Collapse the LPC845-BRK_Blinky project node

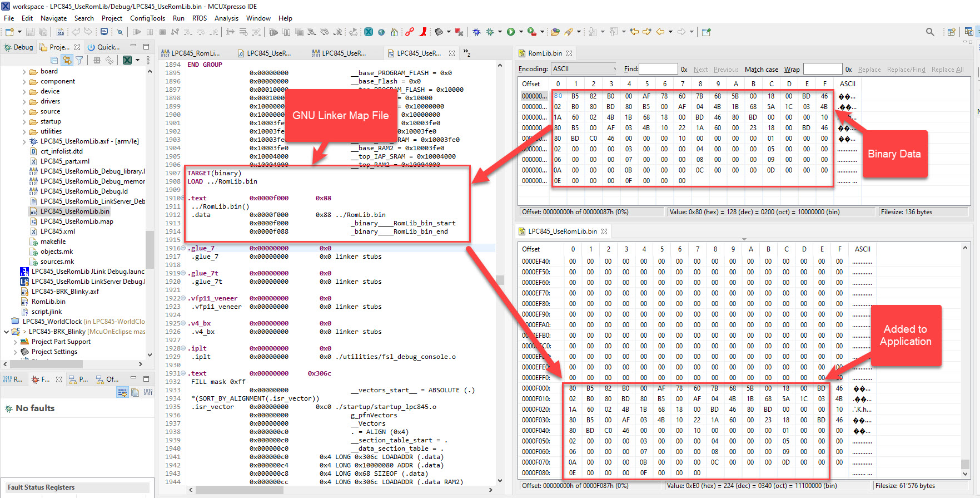click(6, 332)
